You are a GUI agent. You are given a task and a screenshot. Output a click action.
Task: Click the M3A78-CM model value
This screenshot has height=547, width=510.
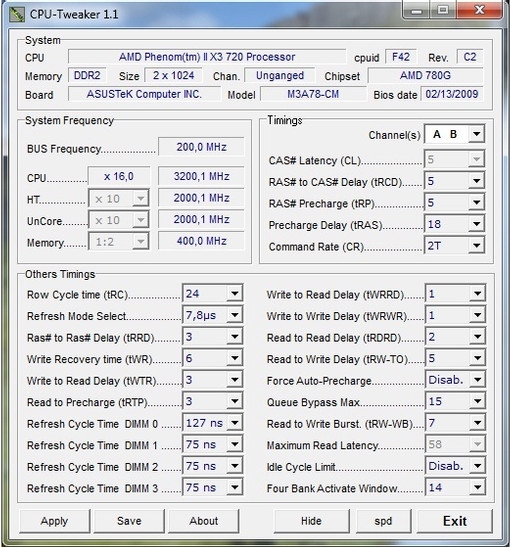point(313,94)
